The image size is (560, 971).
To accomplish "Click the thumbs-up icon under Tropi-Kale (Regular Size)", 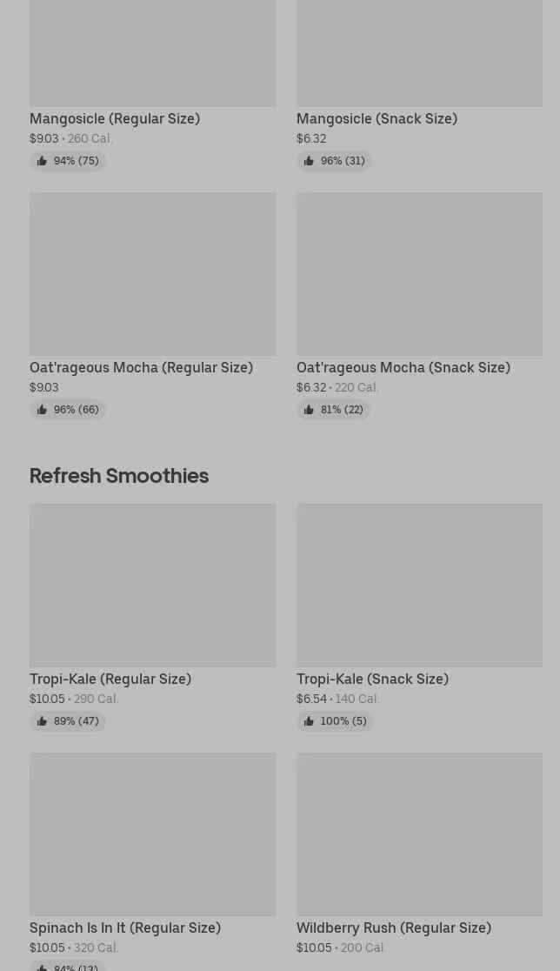I will click(42, 721).
